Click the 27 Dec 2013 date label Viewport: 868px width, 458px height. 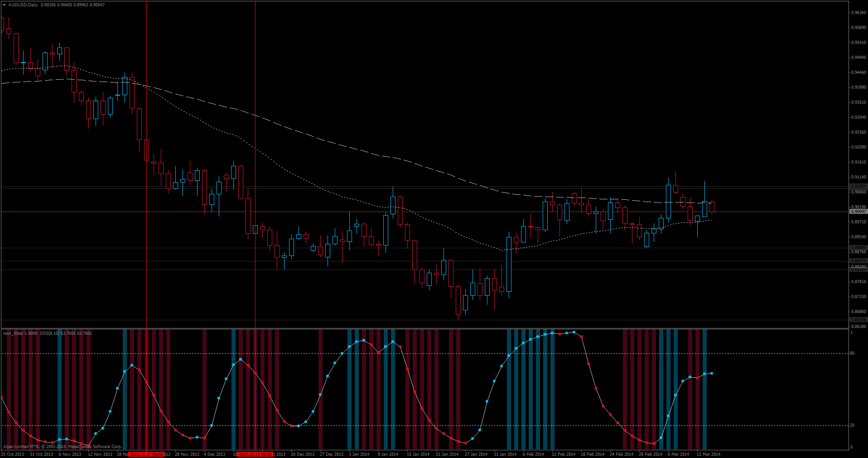[331, 454]
